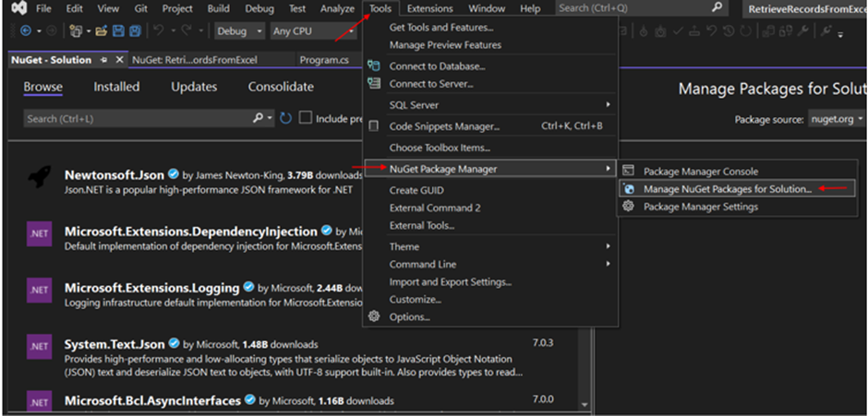Open the Package source nuget.org dropdown

(x=836, y=119)
